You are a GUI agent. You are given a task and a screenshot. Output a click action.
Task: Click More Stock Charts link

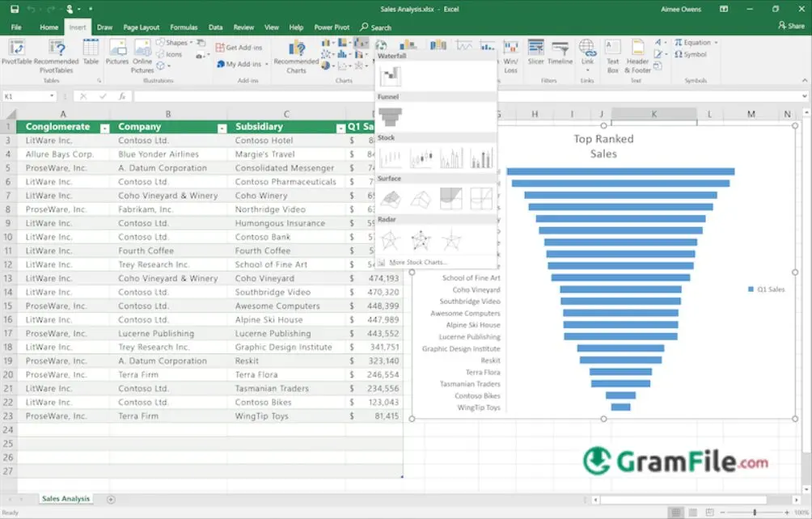pyautogui.click(x=417, y=262)
